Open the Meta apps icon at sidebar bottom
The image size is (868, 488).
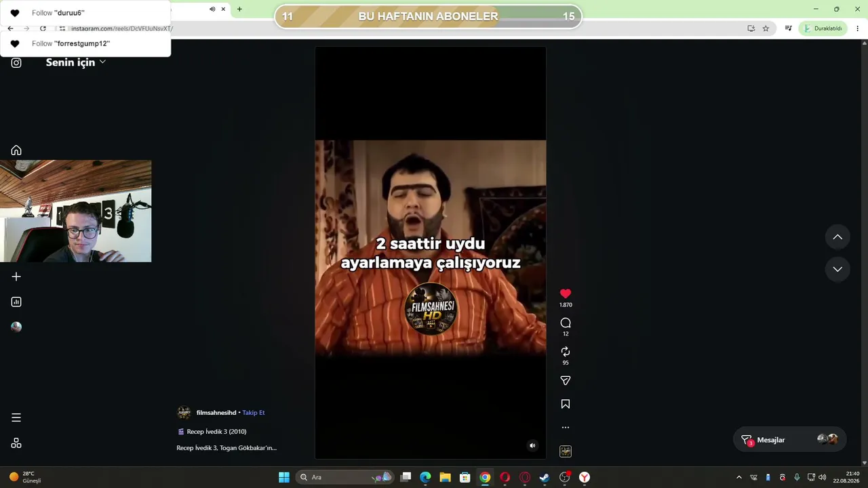16,443
